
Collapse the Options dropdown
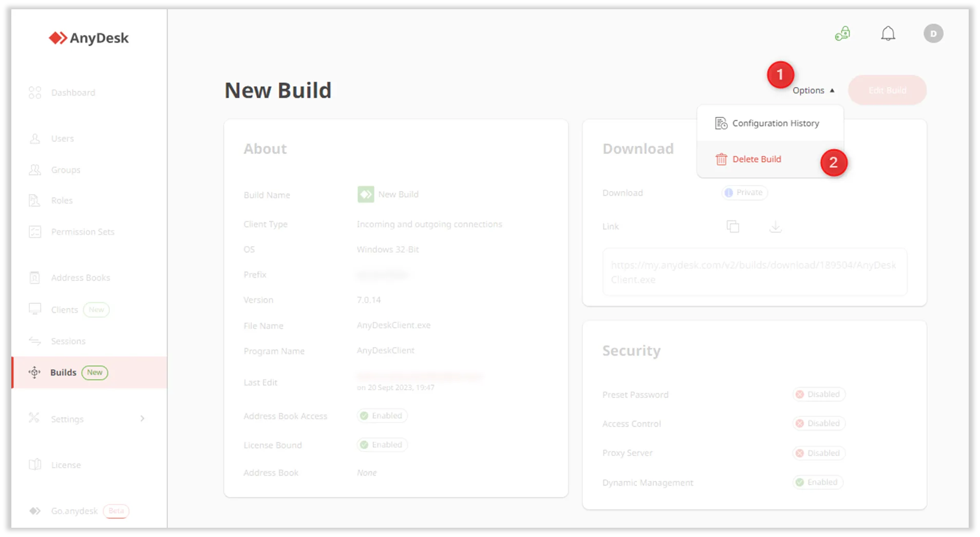tap(813, 90)
